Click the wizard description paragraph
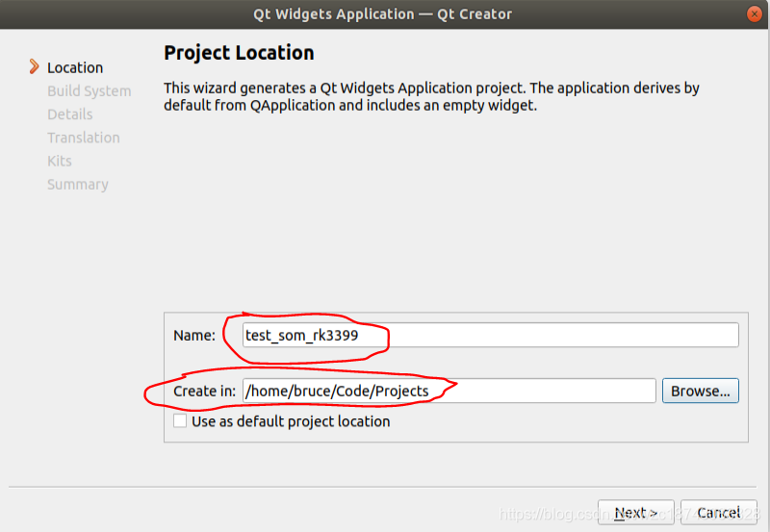 (431, 96)
